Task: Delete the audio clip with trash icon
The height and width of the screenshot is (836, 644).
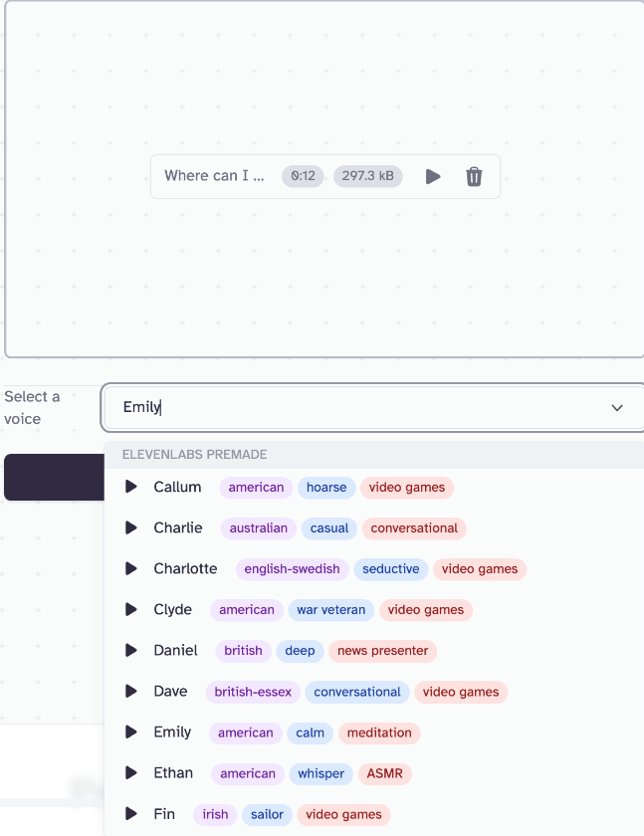Action: point(474,176)
